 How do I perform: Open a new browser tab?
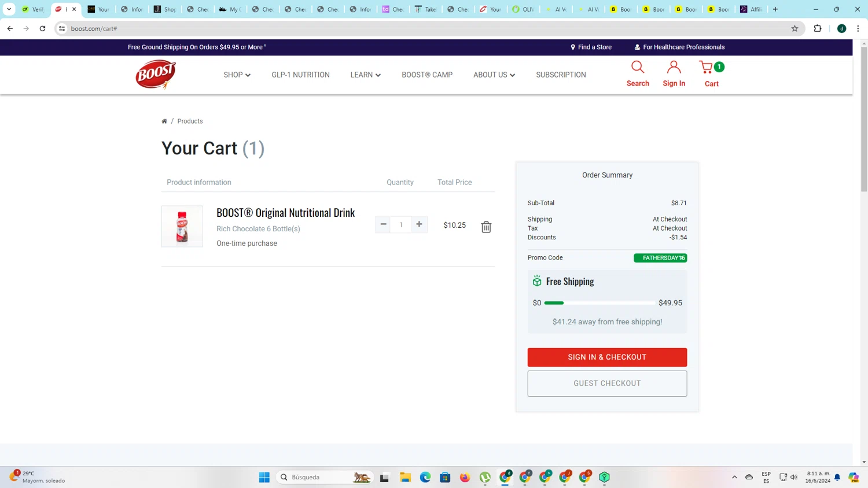pos(775,9)
